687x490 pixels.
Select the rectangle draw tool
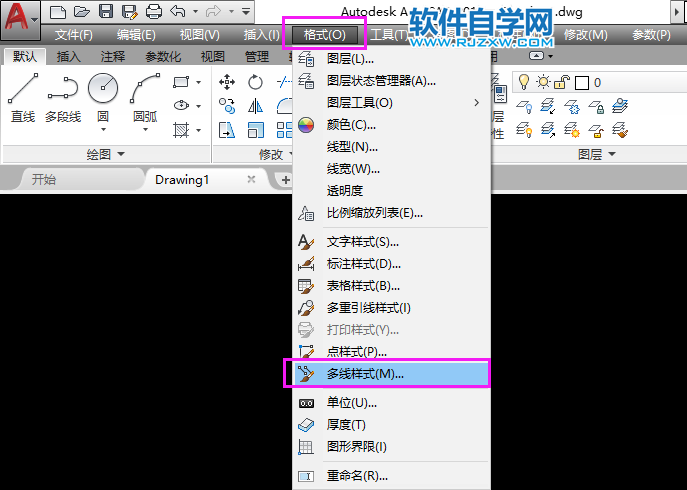181,82
